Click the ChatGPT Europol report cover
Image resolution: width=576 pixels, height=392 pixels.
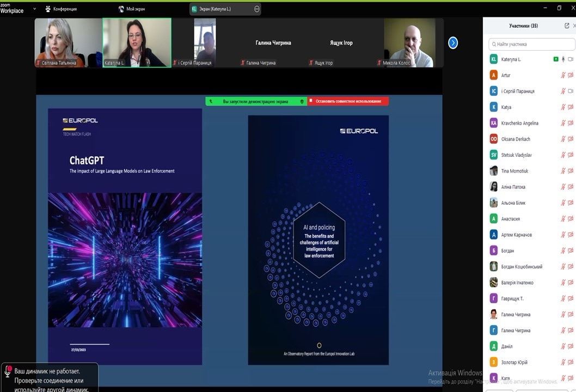pyautogui.click(x=125, y=237)
